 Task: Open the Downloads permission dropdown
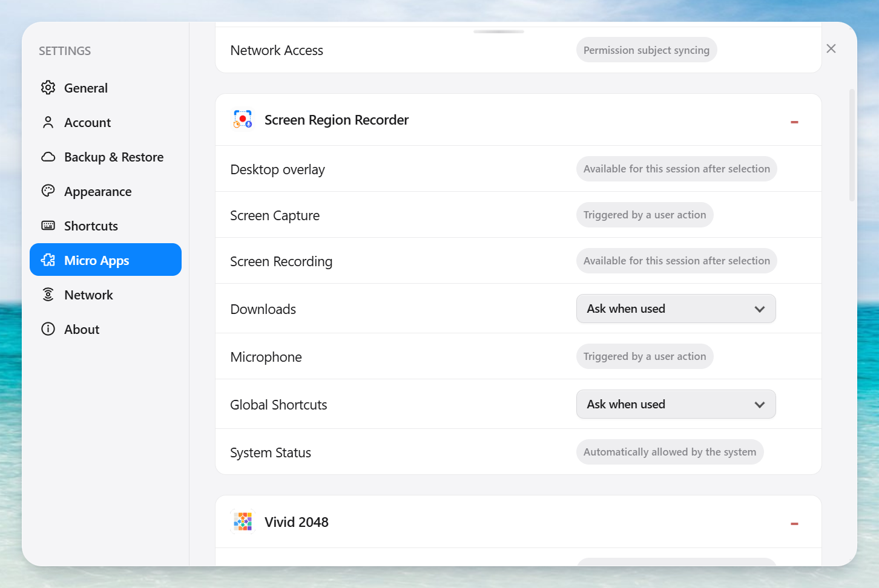click(676, 309)
